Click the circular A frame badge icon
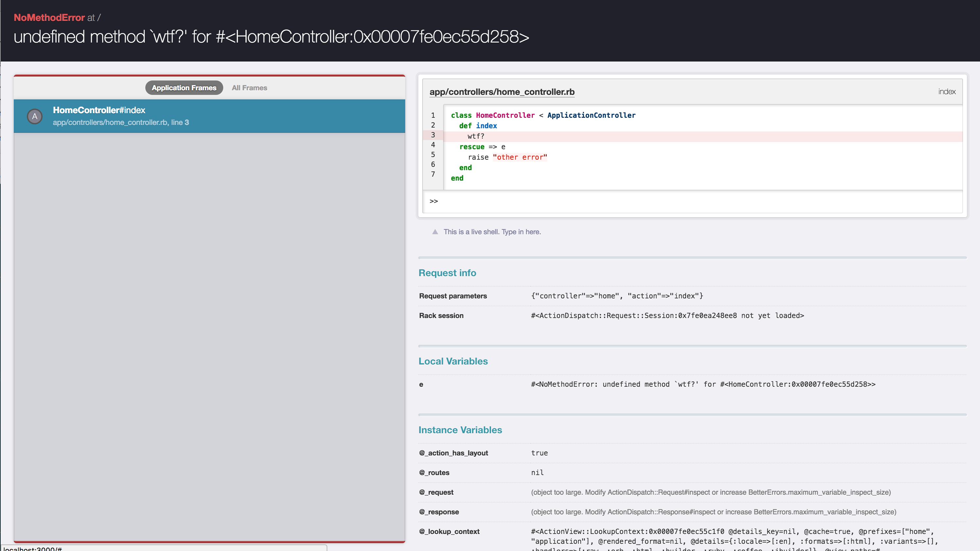Viewport: 980px width, 551px height. [x=35, y=116]
